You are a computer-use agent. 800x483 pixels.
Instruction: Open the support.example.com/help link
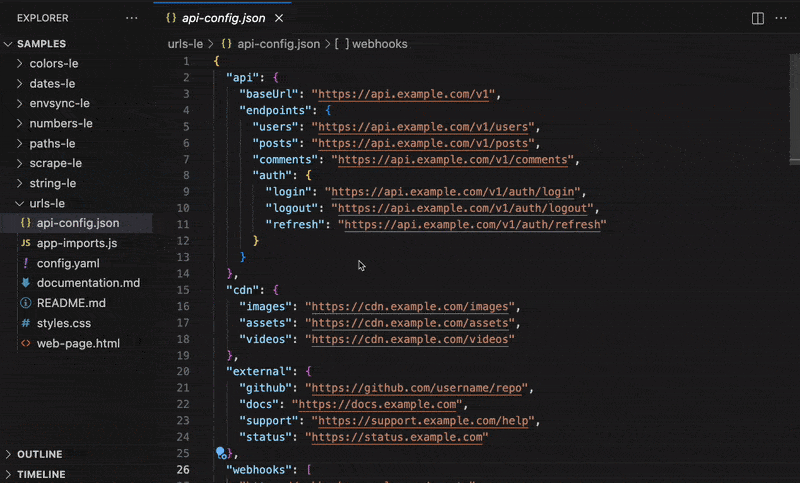423,421
